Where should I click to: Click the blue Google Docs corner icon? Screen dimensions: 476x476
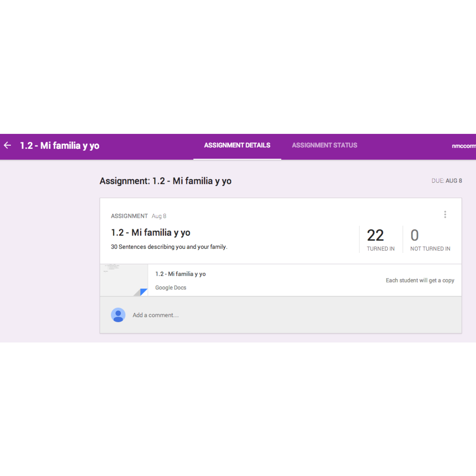(x=143, y=292)
